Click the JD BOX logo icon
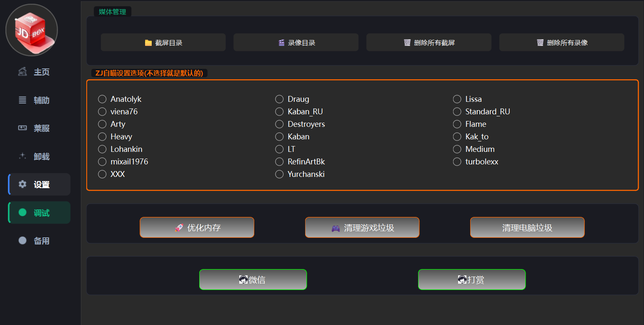644x325 pixels. click(32, 30)
